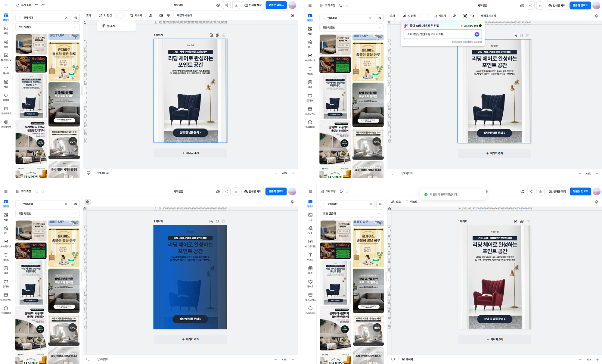Expand 모든 템플릿 dropdown in top-right panel

pyautogui.click(x=351, y=27)
